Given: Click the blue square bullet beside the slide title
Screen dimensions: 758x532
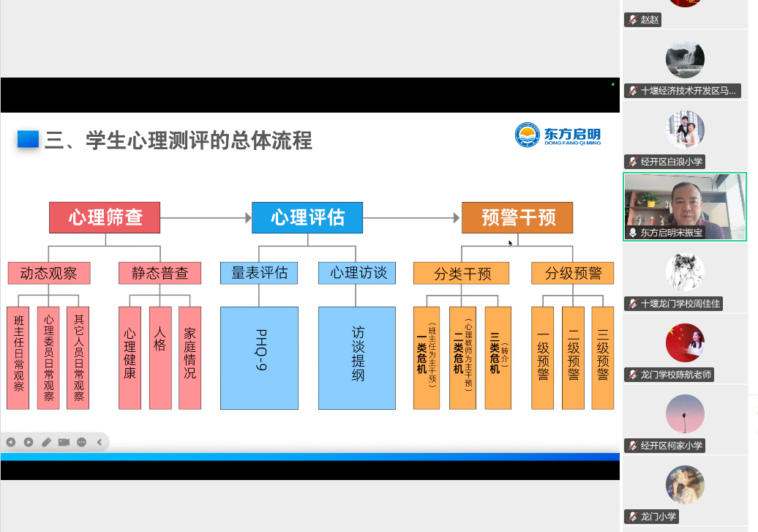Looking at the screenshot, I should (27, 137).
